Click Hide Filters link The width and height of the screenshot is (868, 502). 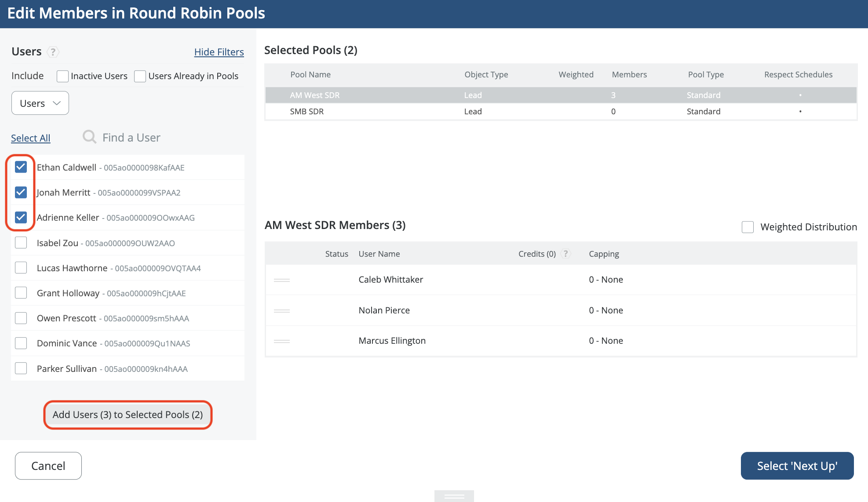219,52
